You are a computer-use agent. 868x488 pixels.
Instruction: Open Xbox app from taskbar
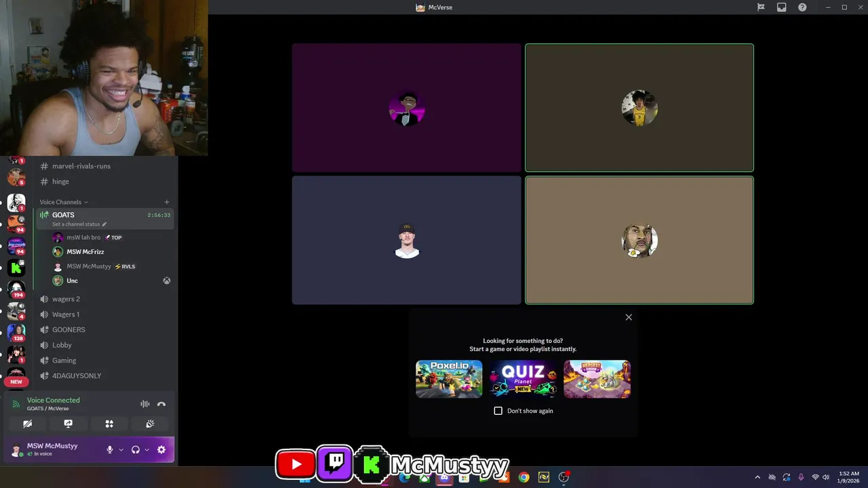(425, 477)
